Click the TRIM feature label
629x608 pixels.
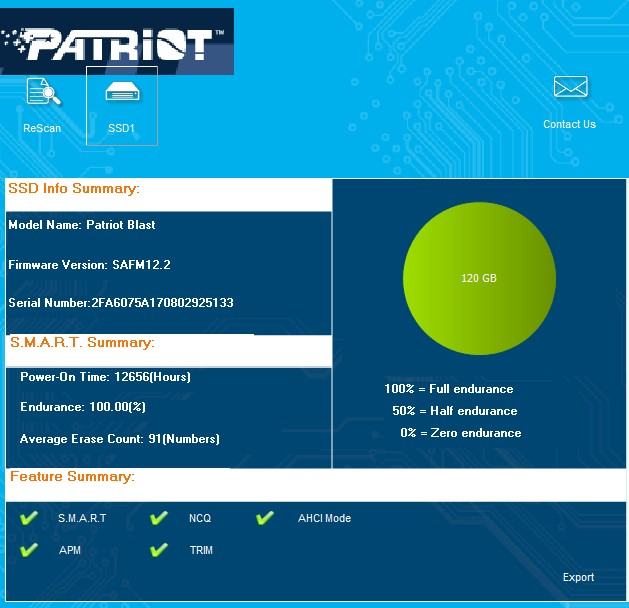(201, 550)
